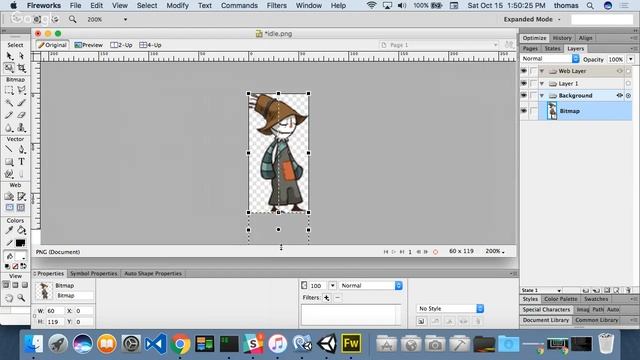Open the Commands menu
640x360 pixels.
(x=239, y=5)
